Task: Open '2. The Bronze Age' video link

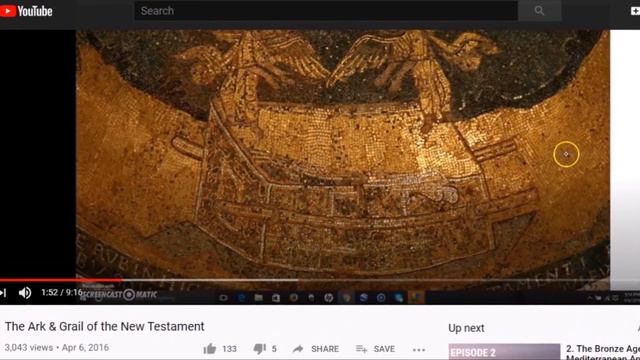Action: tap(603, 352)
